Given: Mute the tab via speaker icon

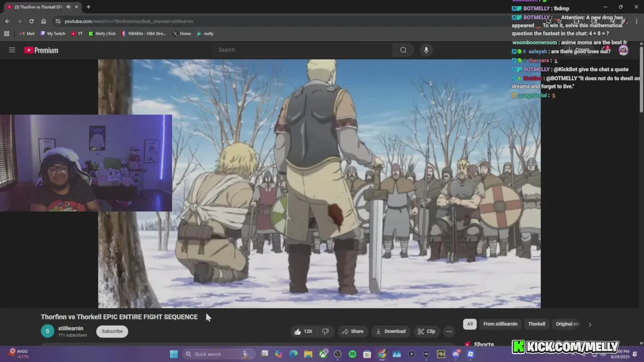Looking at the screenshot, I should pyautogui.click(x=68, y=7).
